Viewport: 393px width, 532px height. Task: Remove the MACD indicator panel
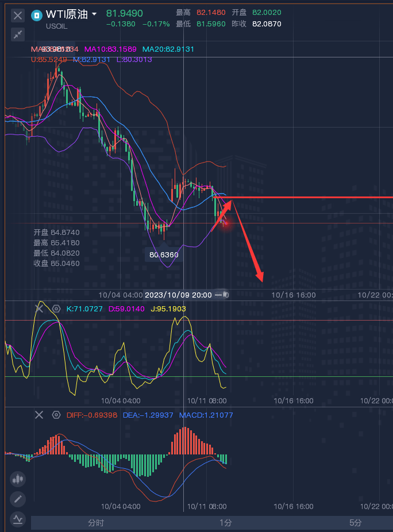pyautogui.click(x=39, y=415)
